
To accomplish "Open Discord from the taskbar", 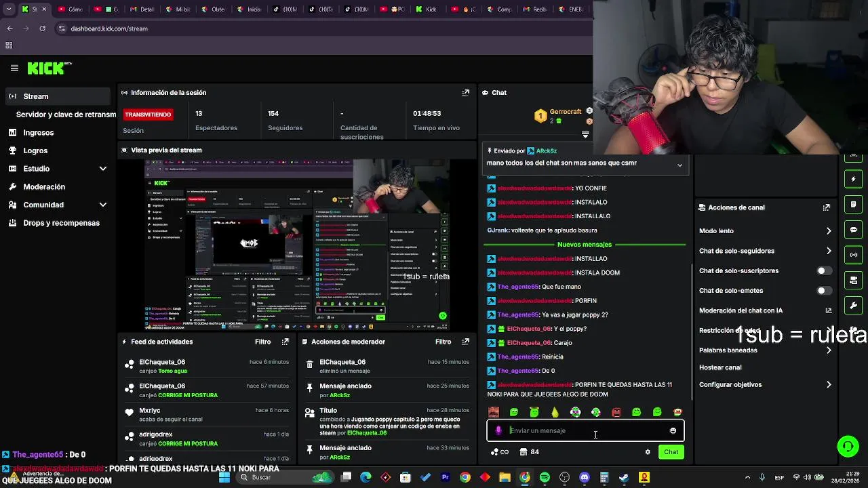I will point(585,477).
